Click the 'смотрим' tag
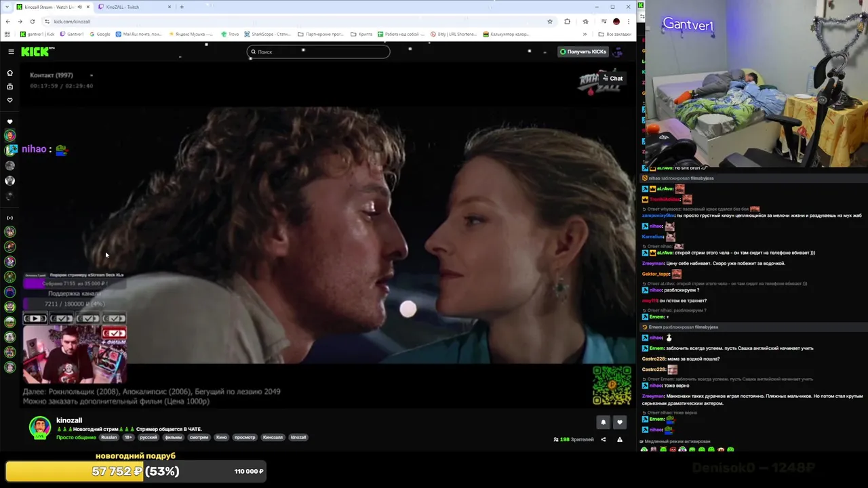This screenshot has width=868, height=488. coord(199,437)
